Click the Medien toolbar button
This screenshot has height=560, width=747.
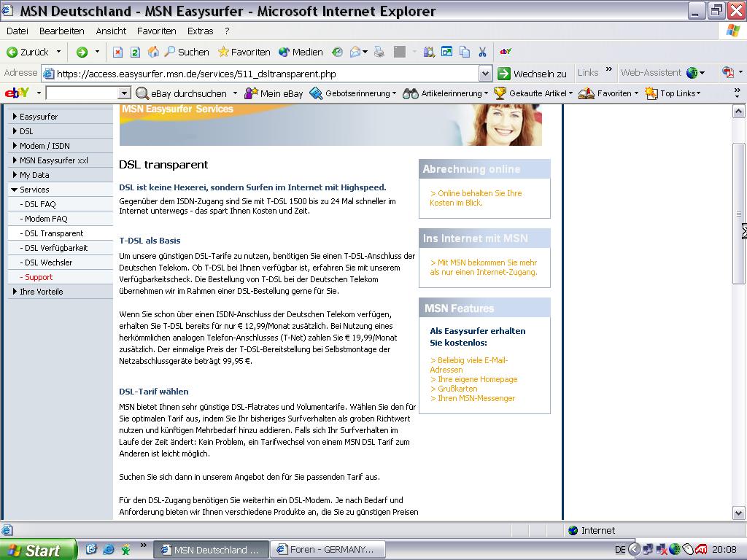click(x=301, y=52)
